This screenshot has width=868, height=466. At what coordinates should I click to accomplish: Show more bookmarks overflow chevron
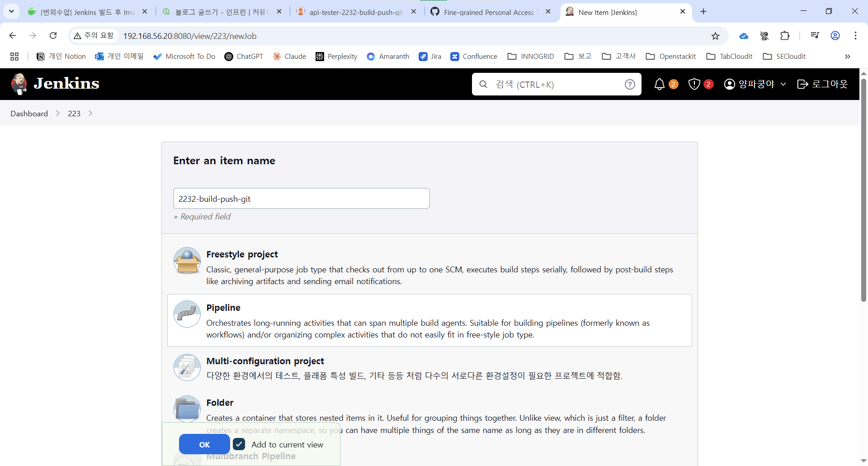847,57
